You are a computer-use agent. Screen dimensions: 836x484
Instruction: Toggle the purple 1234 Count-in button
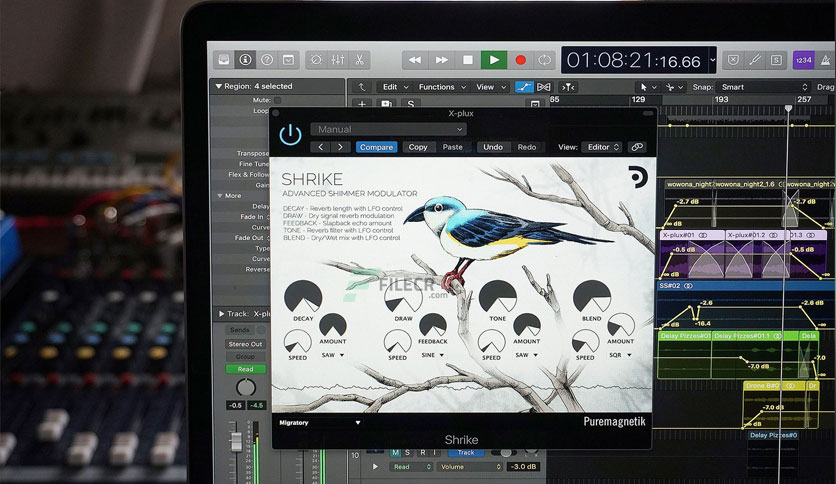tap(803, 60)
